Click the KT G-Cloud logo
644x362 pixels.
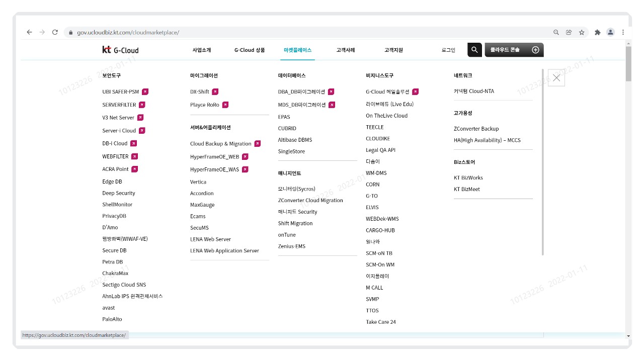click(120, 50)
